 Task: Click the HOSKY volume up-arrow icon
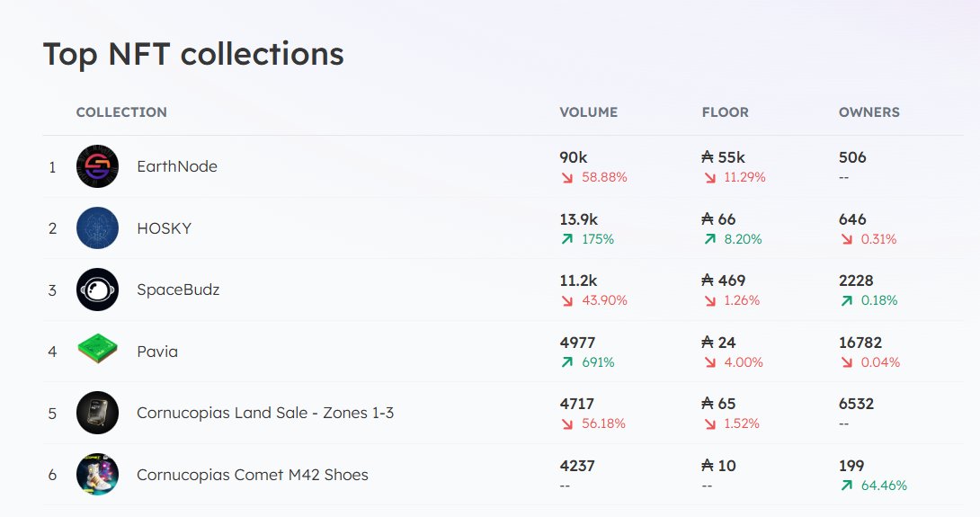click(567, 239)
